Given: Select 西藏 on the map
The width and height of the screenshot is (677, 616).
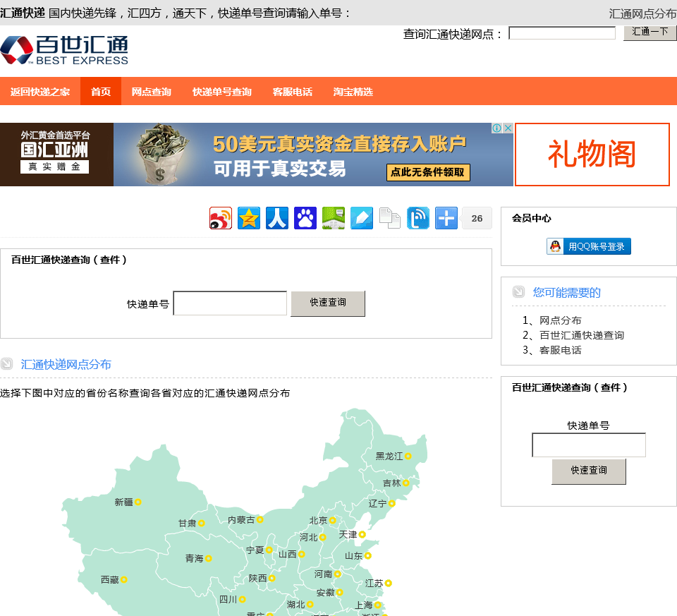Looking at the screenshot, I should point(114,580).
